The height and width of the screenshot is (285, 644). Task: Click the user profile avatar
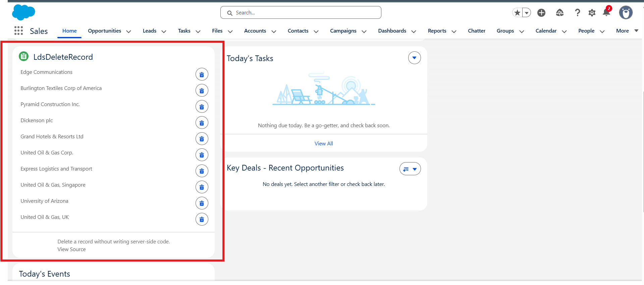626,13
